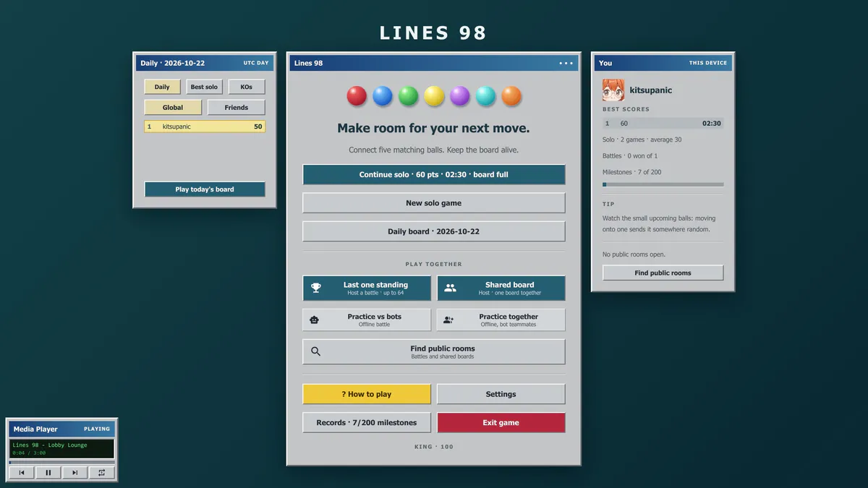Click the 'Milestones · 7 of 200' text
Viewport: 868px width, 488px height.
632,172
